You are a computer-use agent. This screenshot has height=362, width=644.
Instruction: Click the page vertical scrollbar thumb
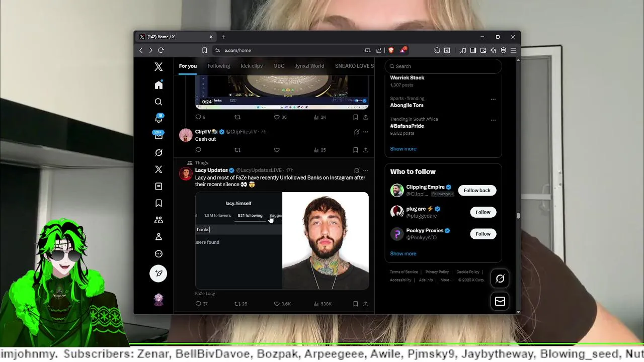[x=518, y=216]
